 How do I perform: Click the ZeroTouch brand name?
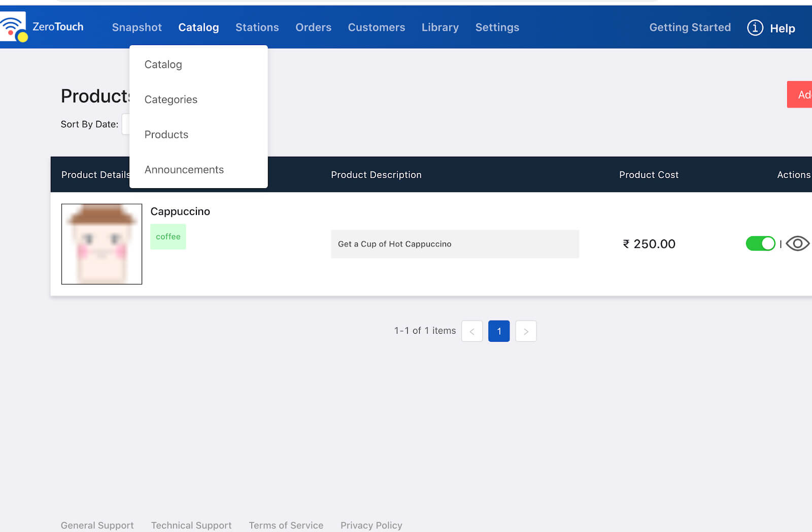tap(58, 26)
